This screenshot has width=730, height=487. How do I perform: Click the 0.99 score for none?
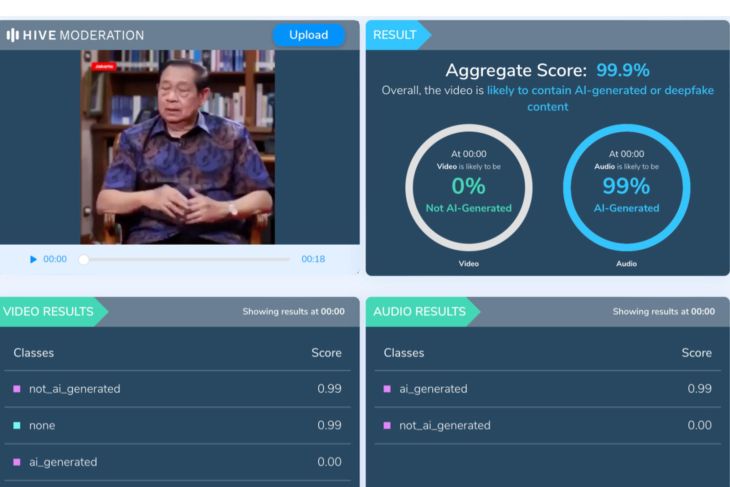(x=329, y=426)
